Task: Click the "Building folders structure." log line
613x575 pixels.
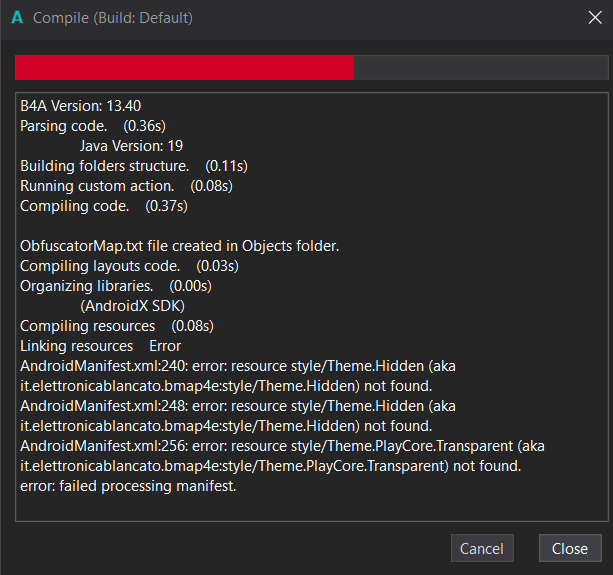Action: point(104,165)
